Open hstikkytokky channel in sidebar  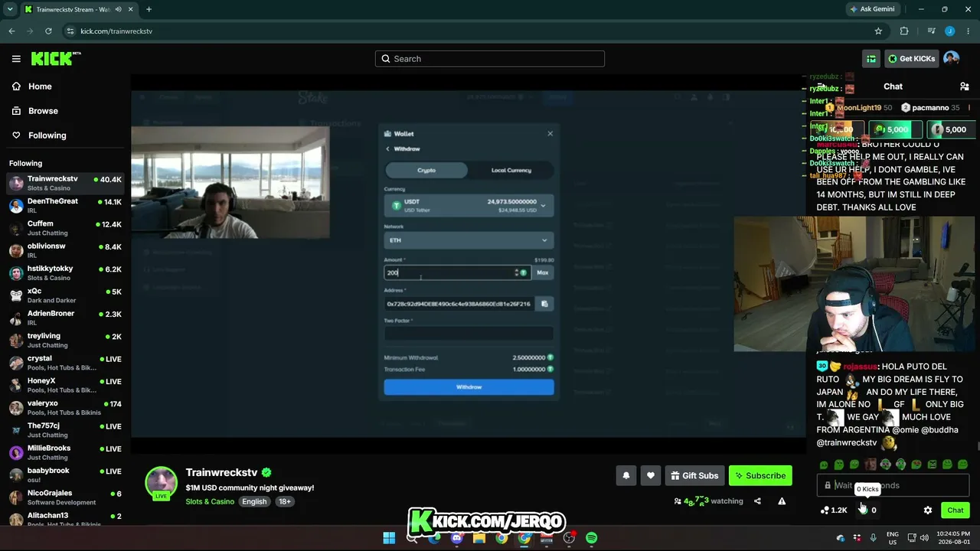coord(65,272)
